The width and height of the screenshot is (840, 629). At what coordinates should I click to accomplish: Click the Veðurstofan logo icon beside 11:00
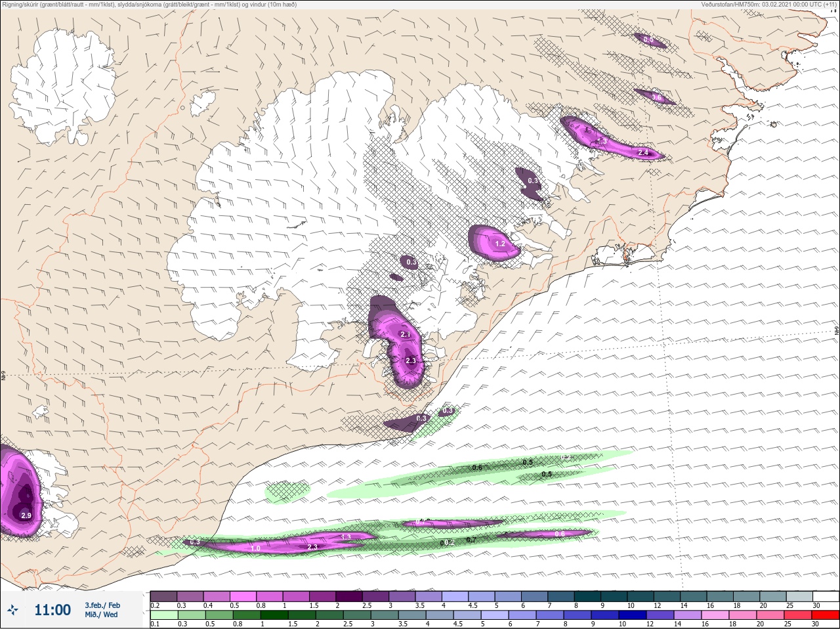[12, 610]
